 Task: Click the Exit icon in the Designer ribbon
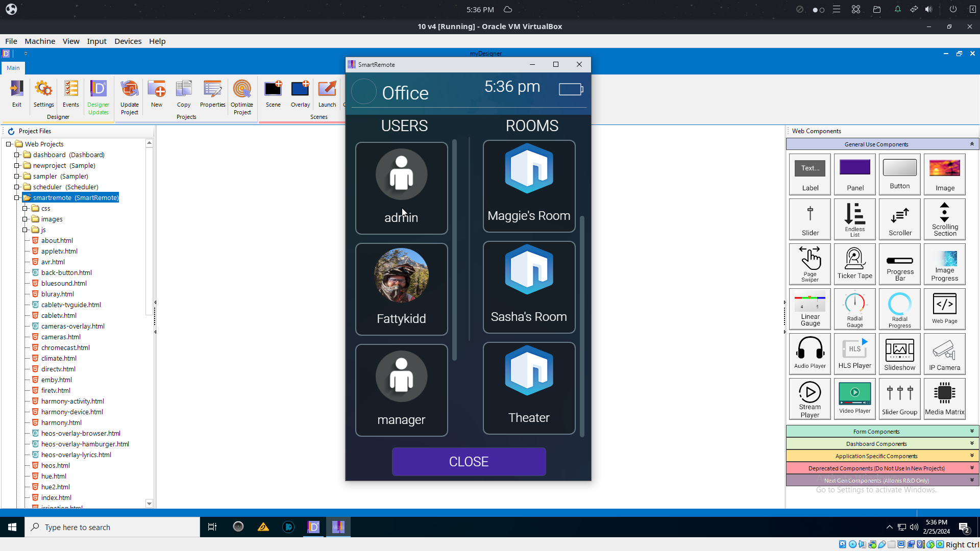point(17,94)
